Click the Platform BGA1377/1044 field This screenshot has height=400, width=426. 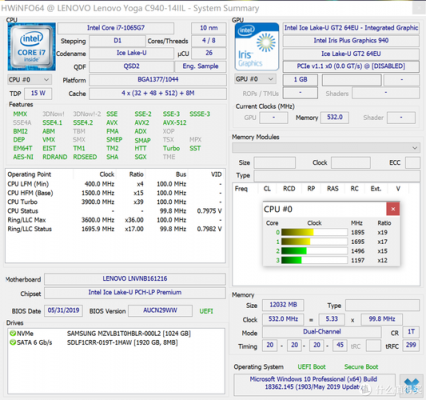pyautogui.click(x=158, y=80)
